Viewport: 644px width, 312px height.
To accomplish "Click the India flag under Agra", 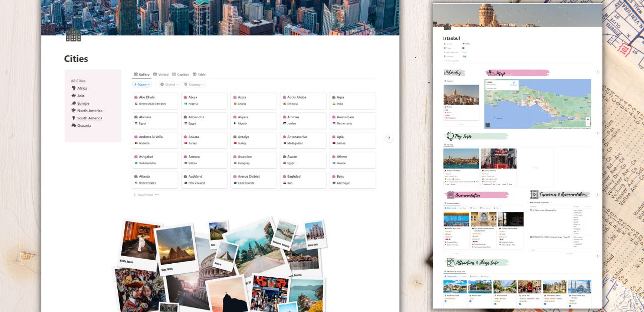I will click(334, 104).
